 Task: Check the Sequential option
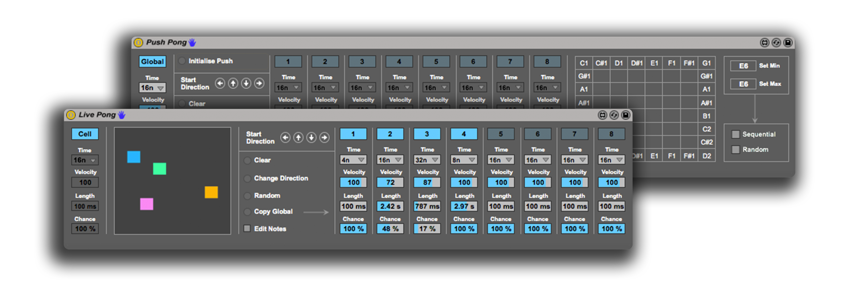tap(735, 134)
